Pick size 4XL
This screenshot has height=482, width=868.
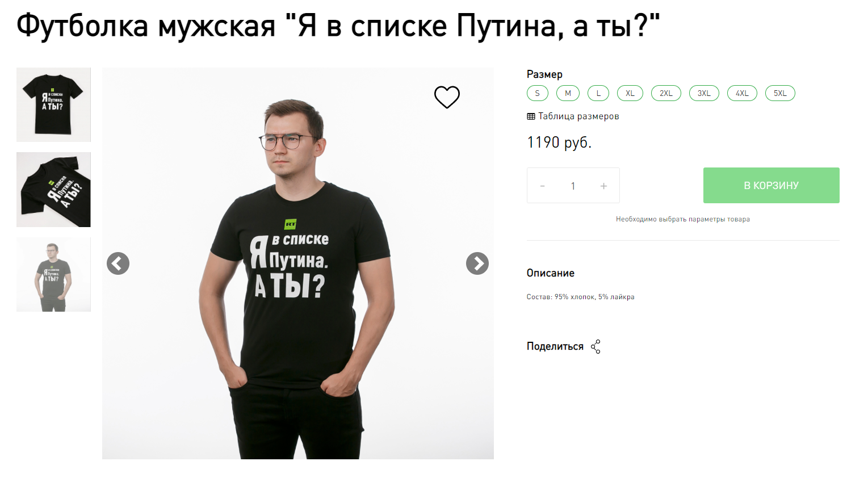tap(742, 93)
